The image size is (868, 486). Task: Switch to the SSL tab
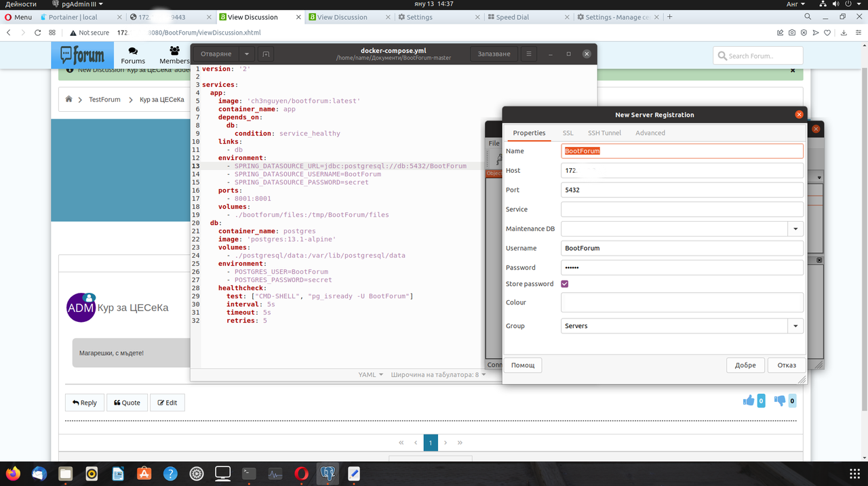(568, 133)
